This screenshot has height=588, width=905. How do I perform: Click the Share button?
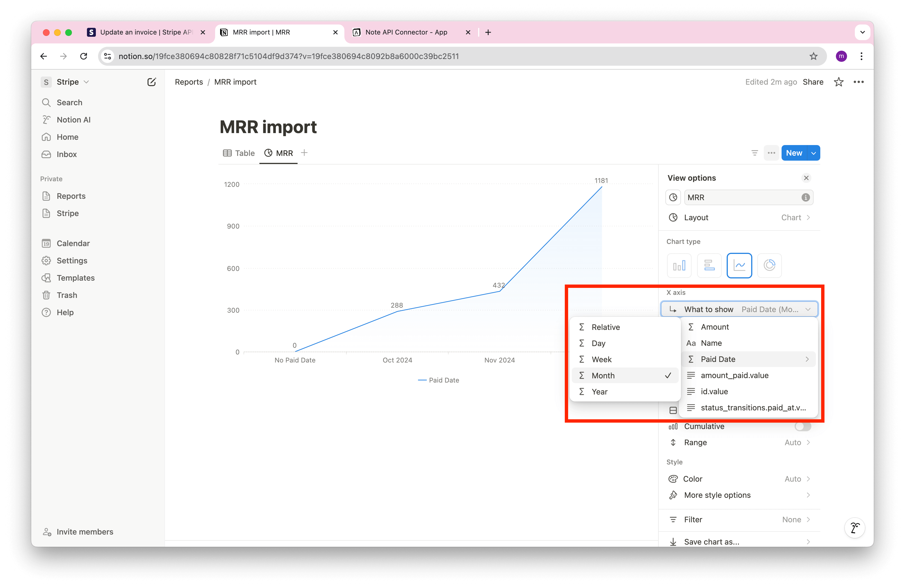pyautogui.click(x=813, y=82)
